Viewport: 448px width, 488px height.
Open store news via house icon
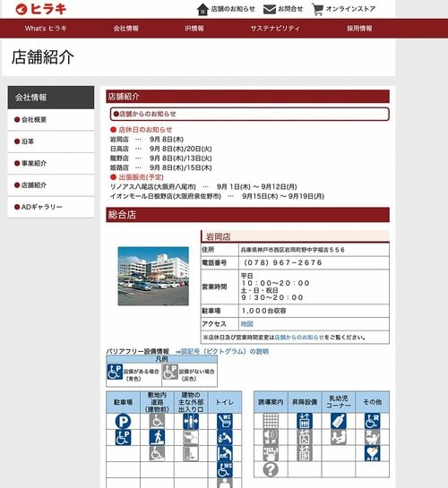tap(202, 9)
